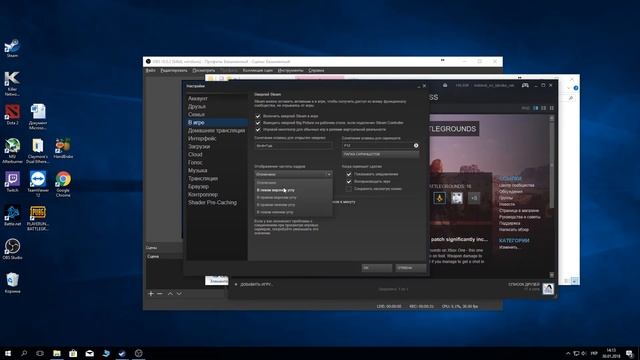
Task: Open the Windows Start menu
Action: pos(8,353)
